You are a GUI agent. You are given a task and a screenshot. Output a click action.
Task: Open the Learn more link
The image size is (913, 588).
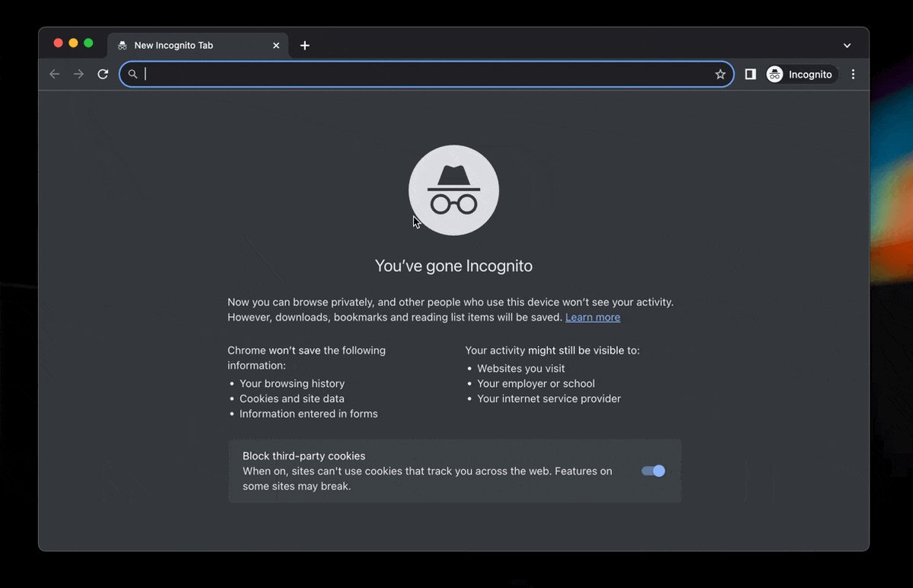click(593, 318)
